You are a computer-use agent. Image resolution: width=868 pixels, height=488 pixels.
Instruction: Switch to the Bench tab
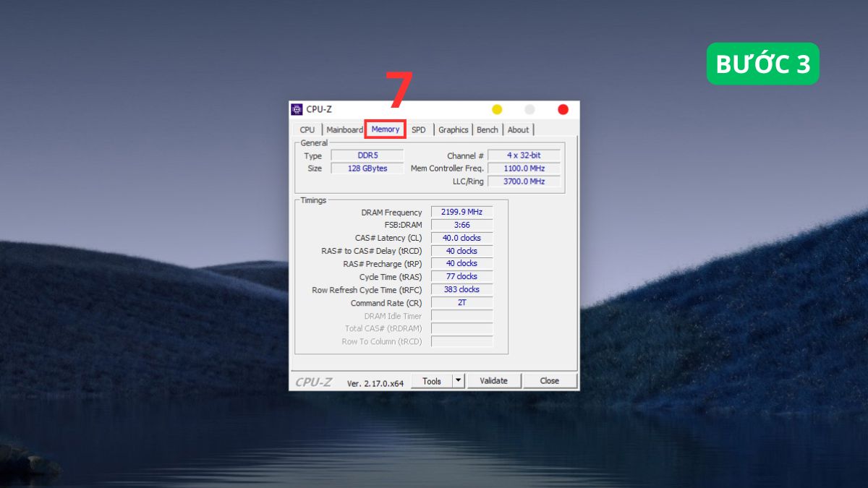point(487,129)
